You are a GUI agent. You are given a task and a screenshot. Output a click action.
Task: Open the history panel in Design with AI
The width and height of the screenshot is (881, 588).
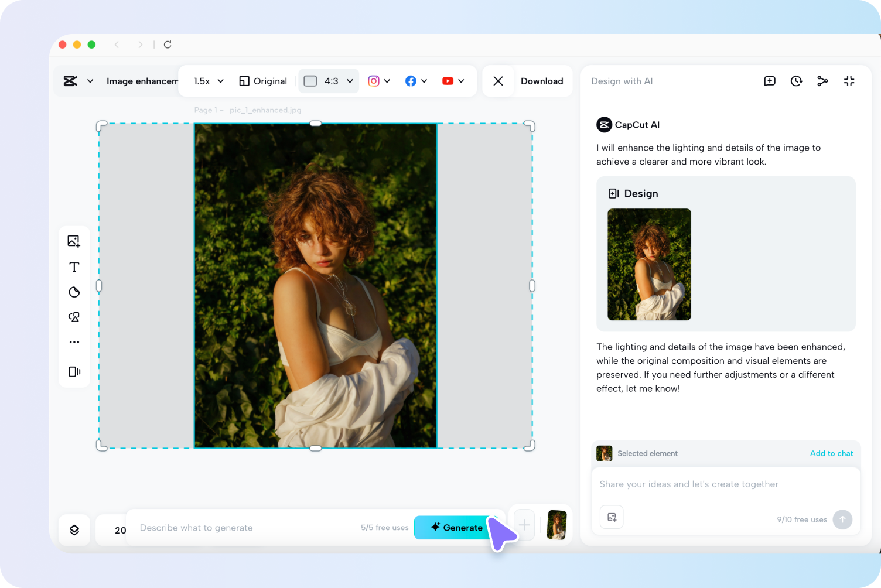796,81
